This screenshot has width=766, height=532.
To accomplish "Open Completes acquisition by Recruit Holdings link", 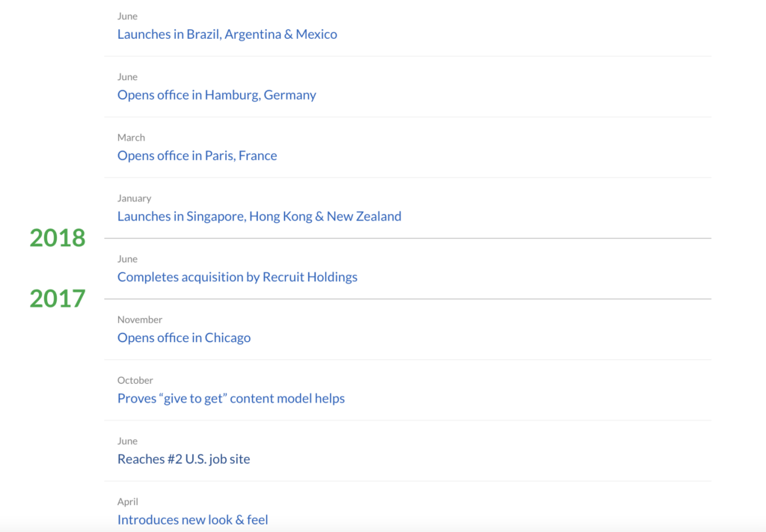I will [x=237, y=277].
